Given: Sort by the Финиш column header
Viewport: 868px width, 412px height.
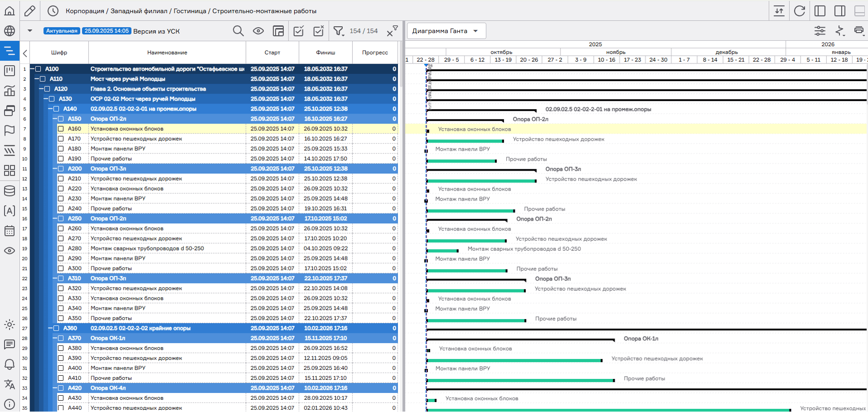Looking at the screenshot, I should [326, 53].
